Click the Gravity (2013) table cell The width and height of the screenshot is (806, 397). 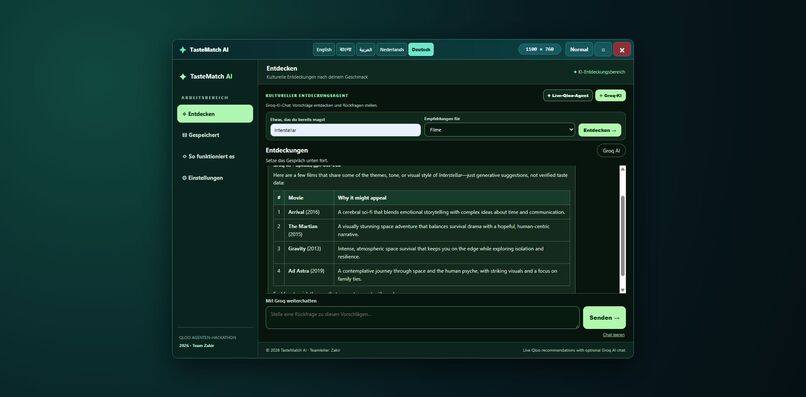(309, 252)
